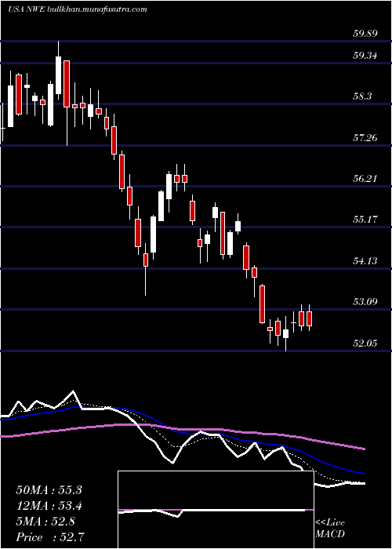Click the tallest candlestick near the 59.89 high
The image size is (392, 549).
coord(59,70)
